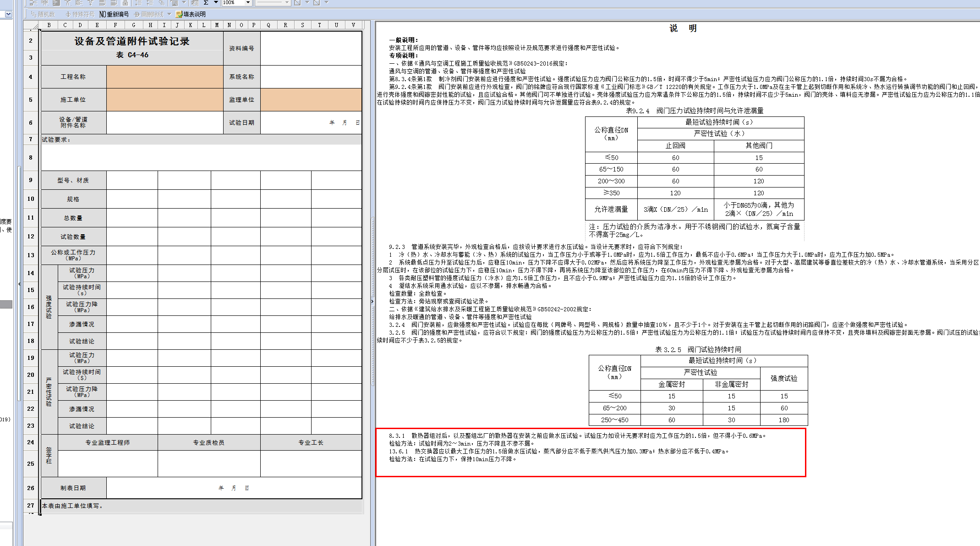Click NO重新编号 to renumber
This screenshot has width=980, height=546.
pyautogui.click(x=114, y=14)
